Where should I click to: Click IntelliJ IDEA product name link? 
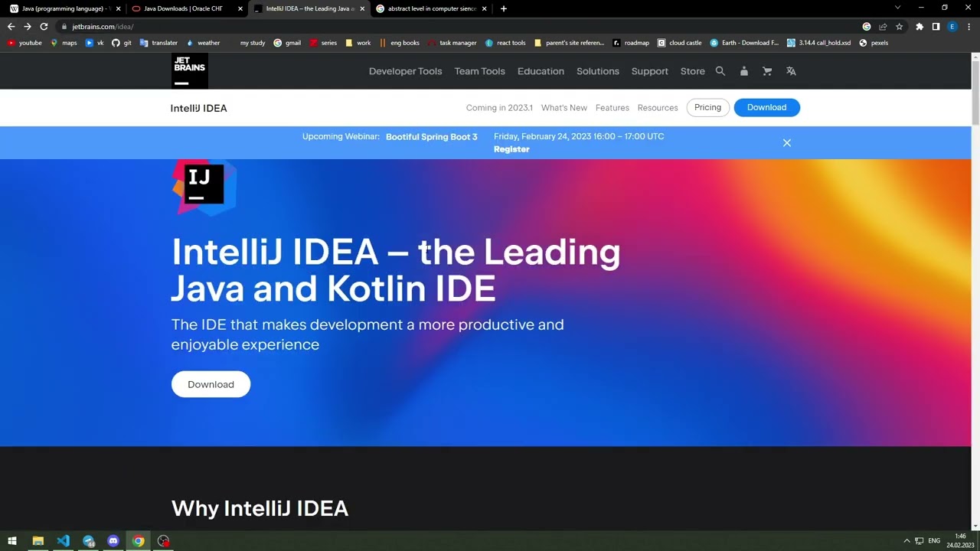pos(198,108)
